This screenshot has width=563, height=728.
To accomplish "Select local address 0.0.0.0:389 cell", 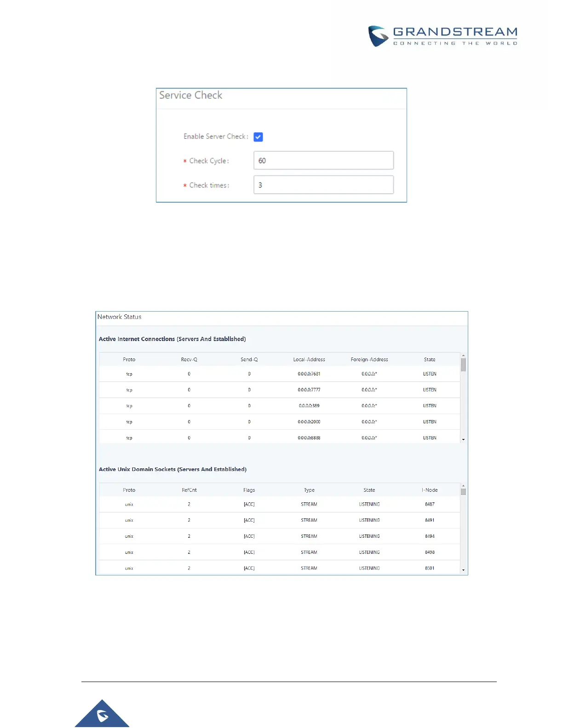I will pos(309,406).
